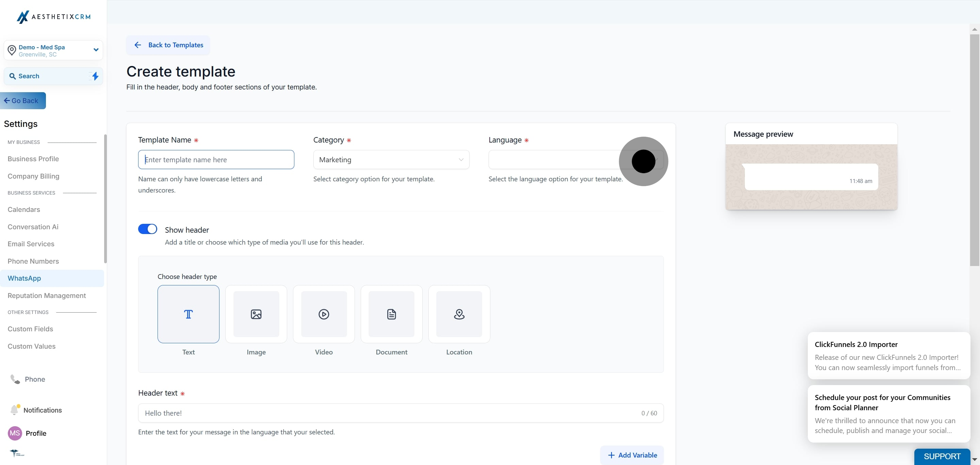Select the Document header type icon

click(391, 314)
